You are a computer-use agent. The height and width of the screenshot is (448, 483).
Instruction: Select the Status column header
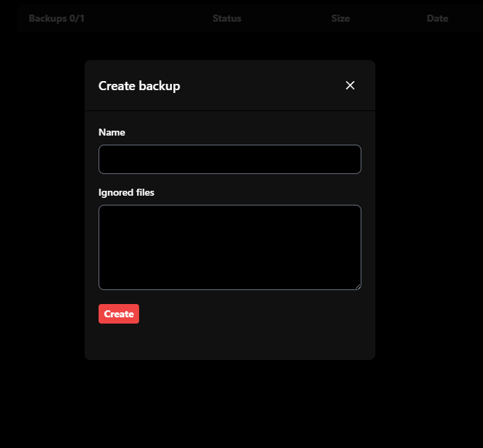pos(226,18)
